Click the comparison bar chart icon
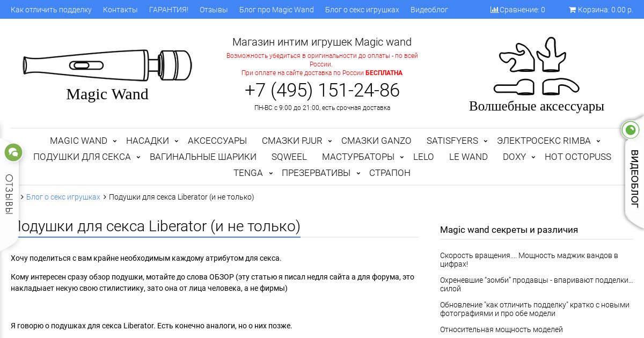This screenshot has width=644, height=338. pyautogui.click(x=494, y=10)
